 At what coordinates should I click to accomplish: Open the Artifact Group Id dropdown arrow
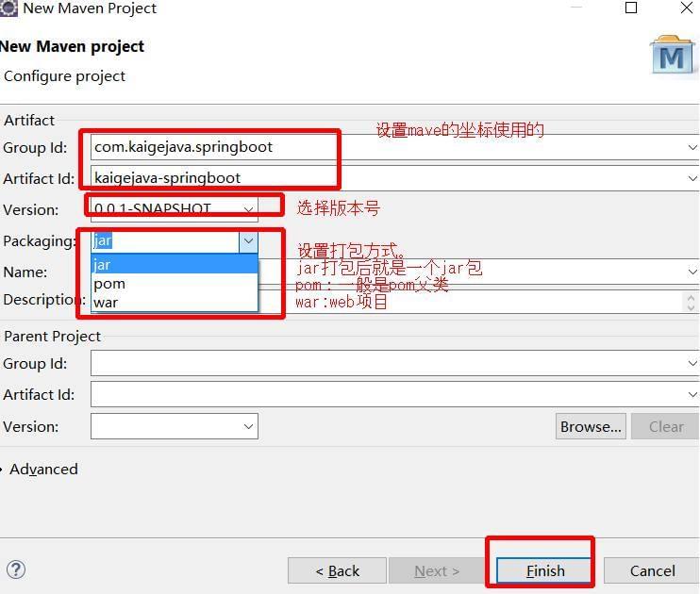pyautogui.click(x=692, y=147)
